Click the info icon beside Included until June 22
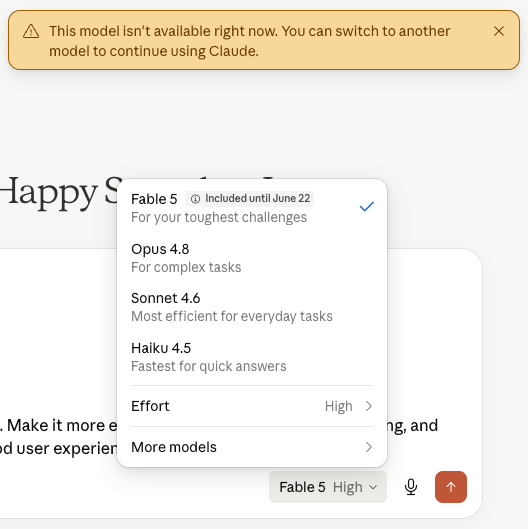This screenshot has height=529, width=528. (195, 199)
